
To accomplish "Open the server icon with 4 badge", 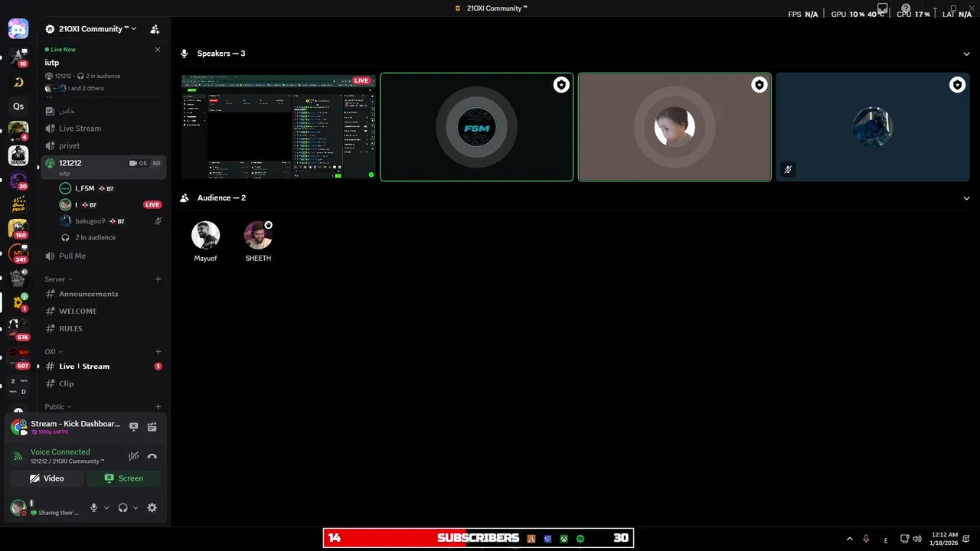I will click(18, 131).
